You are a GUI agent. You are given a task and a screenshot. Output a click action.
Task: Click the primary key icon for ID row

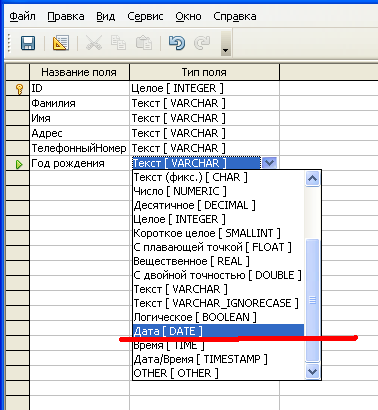point(19,89)
